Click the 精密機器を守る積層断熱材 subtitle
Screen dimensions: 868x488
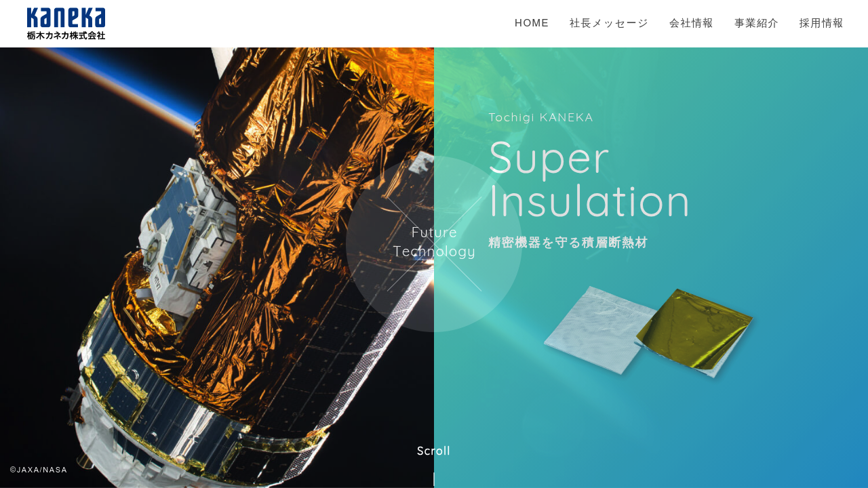point(568,243)
